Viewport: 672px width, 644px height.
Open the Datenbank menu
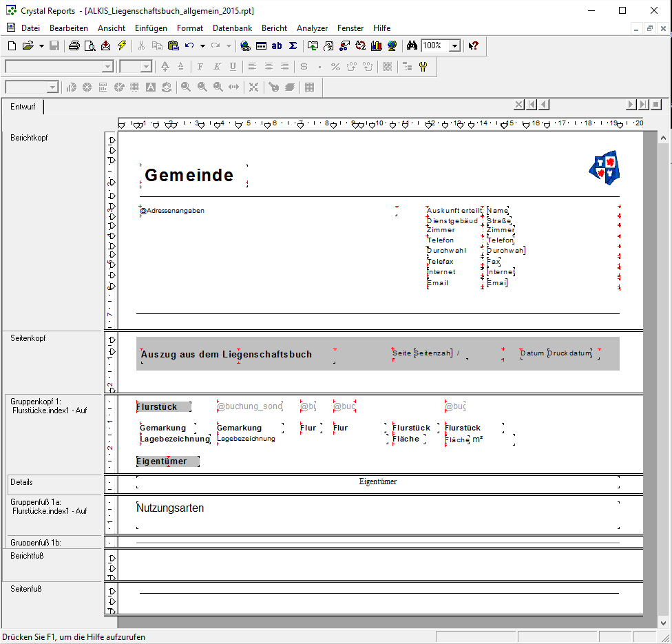pyautogui.click(x=232, y=28)
